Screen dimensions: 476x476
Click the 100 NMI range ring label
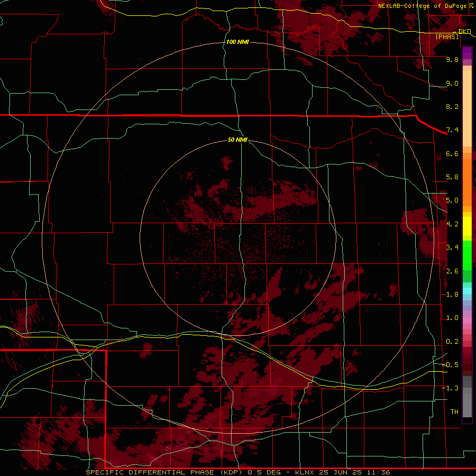[237, 42]
